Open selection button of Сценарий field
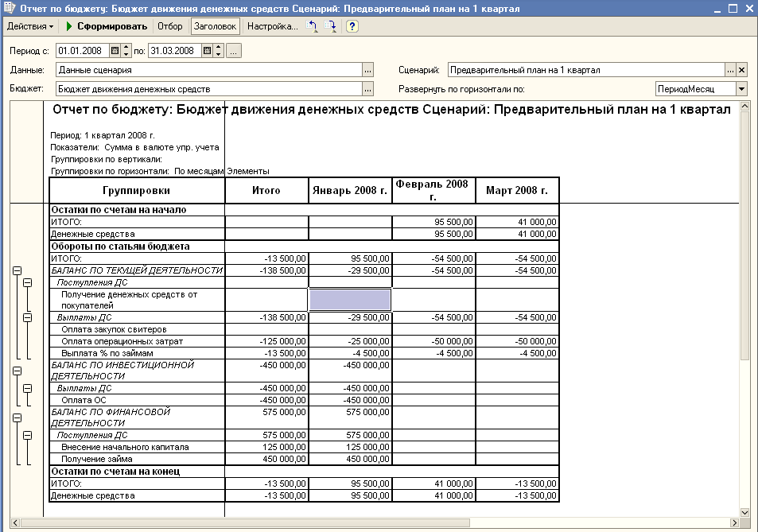Image resolution: width=758 pixels, height=532 pixels. point(730,70)
